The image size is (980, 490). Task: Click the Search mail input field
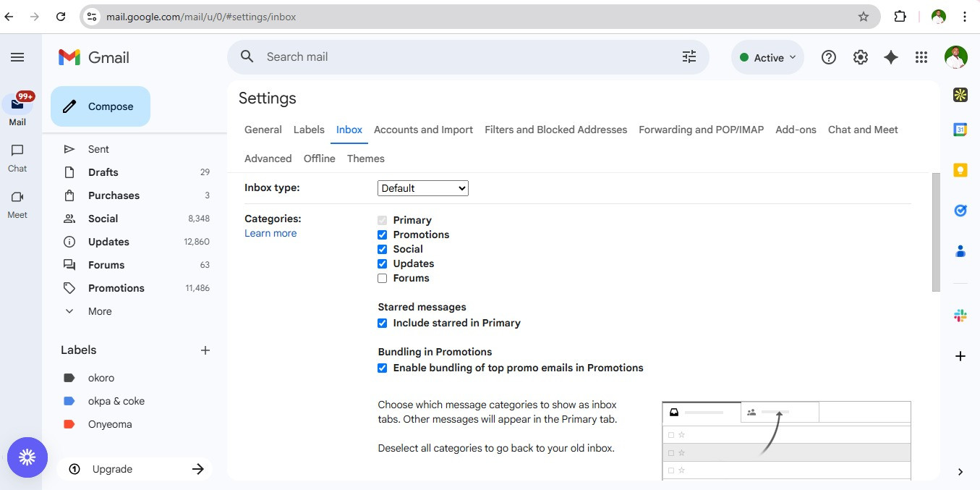point(466,56)
